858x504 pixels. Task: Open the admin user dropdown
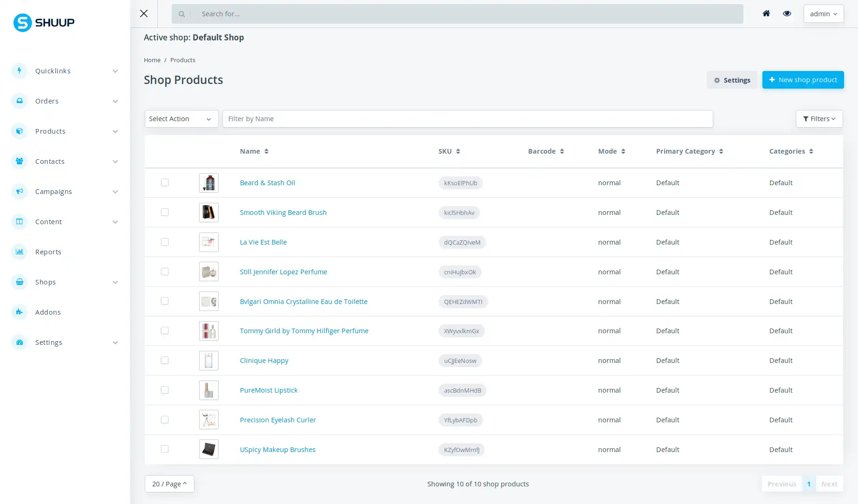pyautogui.click(x=823, y=13)
